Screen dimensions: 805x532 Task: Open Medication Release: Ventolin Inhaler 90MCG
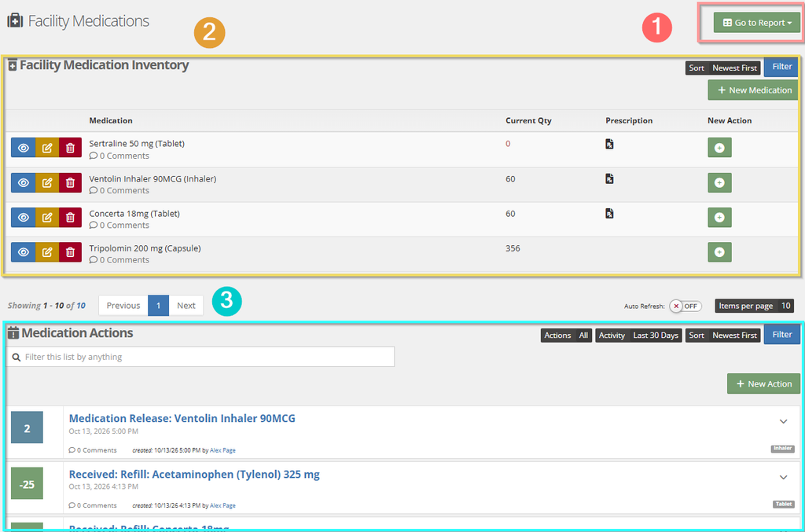182,418
